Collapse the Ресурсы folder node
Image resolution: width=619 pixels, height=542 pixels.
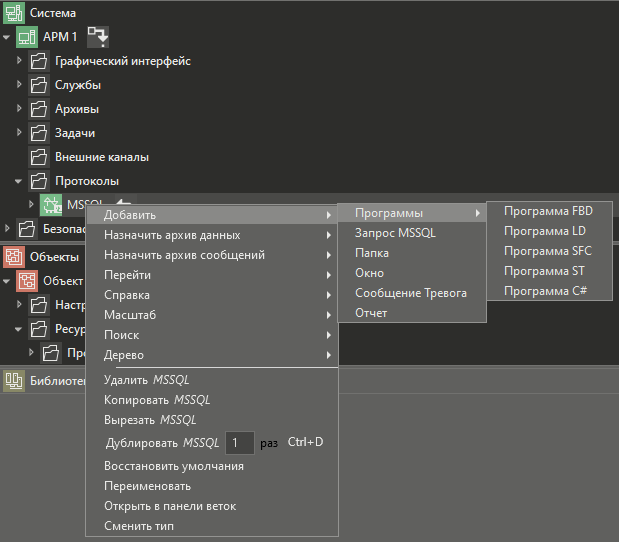(x=18, y=329)
